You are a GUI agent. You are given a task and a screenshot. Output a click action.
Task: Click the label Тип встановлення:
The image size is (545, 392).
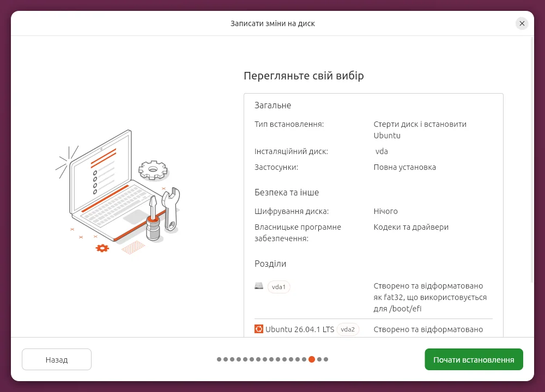coord(289,124)
